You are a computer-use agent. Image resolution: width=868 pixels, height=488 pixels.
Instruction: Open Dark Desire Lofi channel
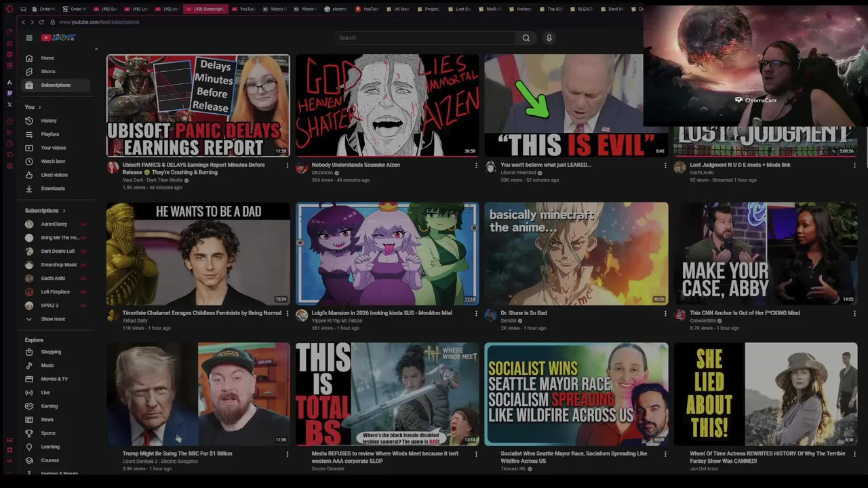point(56,251)
